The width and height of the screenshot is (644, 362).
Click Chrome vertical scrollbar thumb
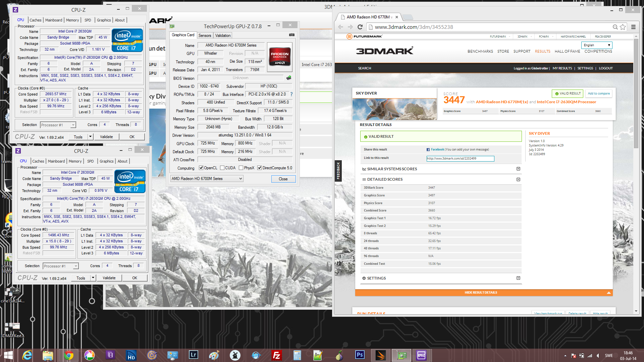pos(636,94)
